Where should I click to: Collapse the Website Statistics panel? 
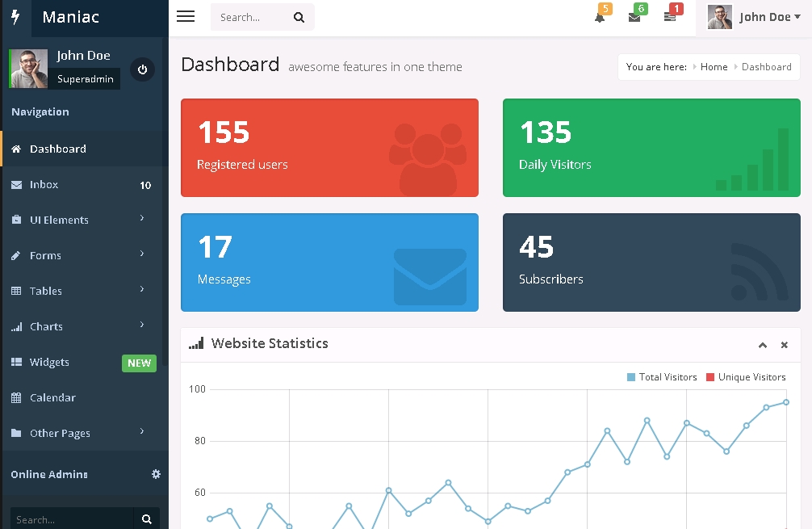(x=762, y=345)
